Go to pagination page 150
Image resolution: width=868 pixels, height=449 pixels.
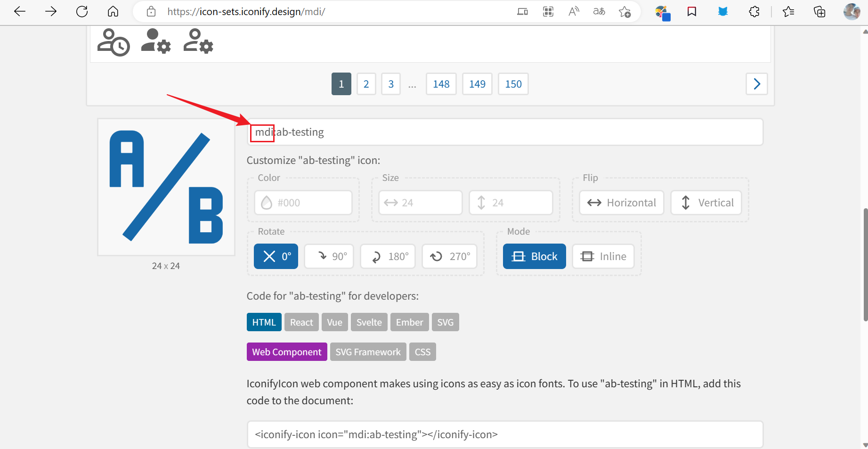coord(513,84)
